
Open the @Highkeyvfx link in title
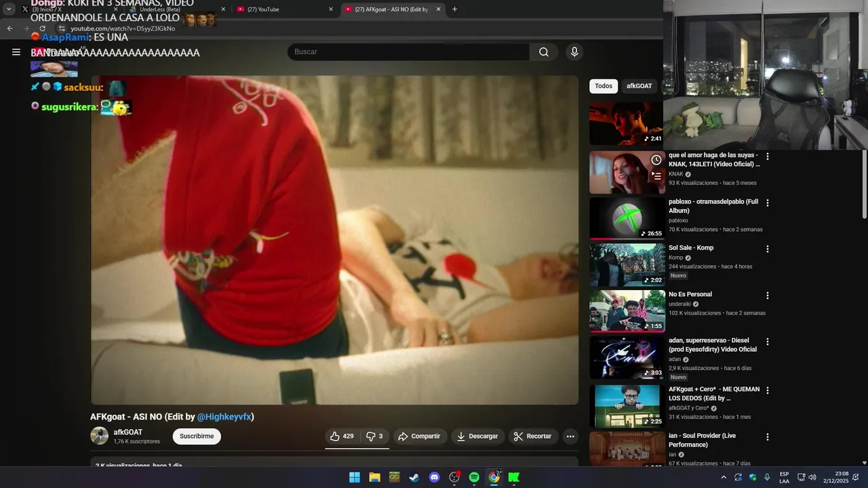[x=224, y=417]
